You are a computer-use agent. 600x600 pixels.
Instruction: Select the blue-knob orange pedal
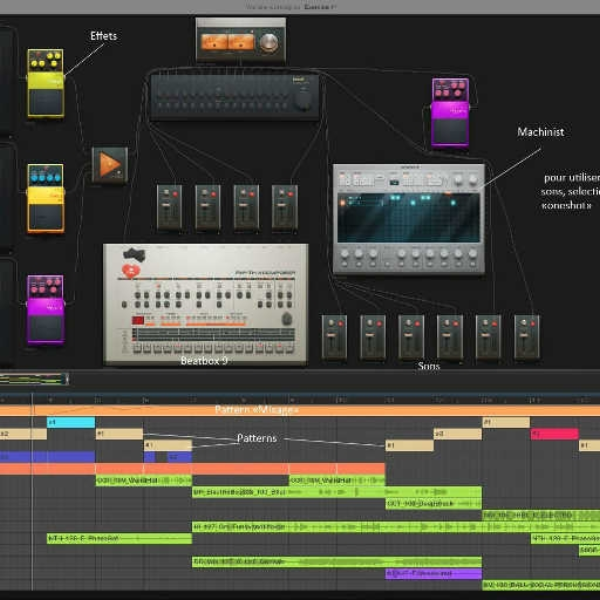46,198
